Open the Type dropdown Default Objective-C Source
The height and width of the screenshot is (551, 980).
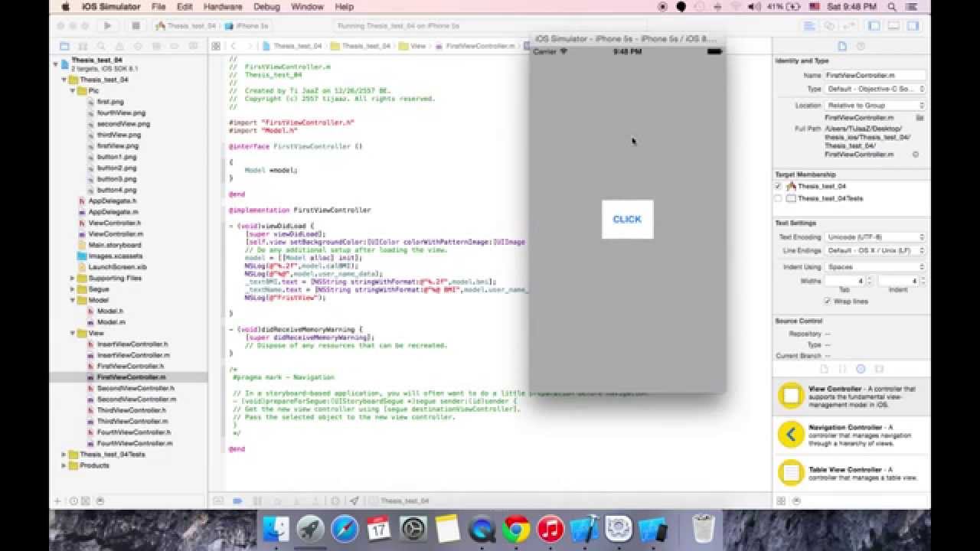coord(875,89)
